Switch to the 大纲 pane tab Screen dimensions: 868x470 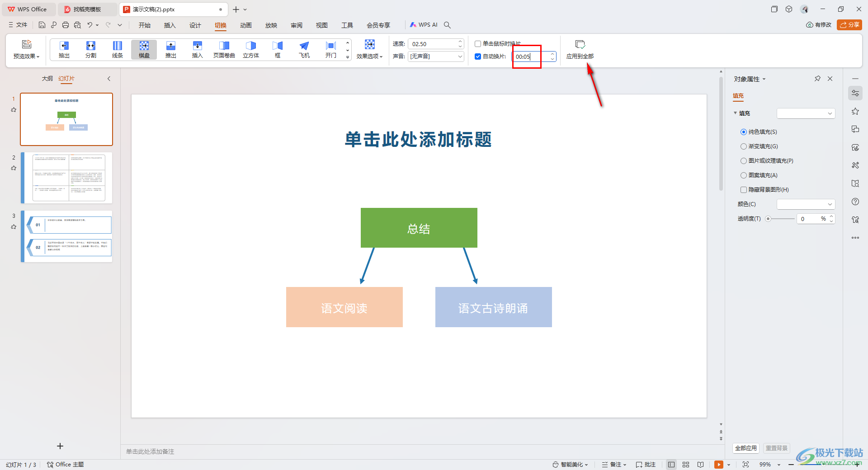pyautogui.click(x=47, y=79)
